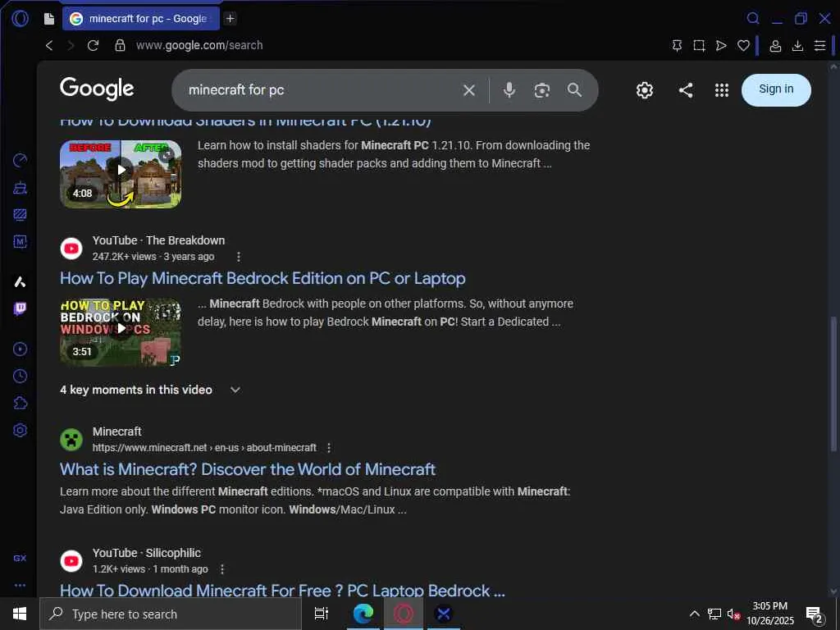This screenshot has width=840, height=630.
Task: Select the minecraft for pc Google tab
Action: pyautogui.click(x=141, y=19)
